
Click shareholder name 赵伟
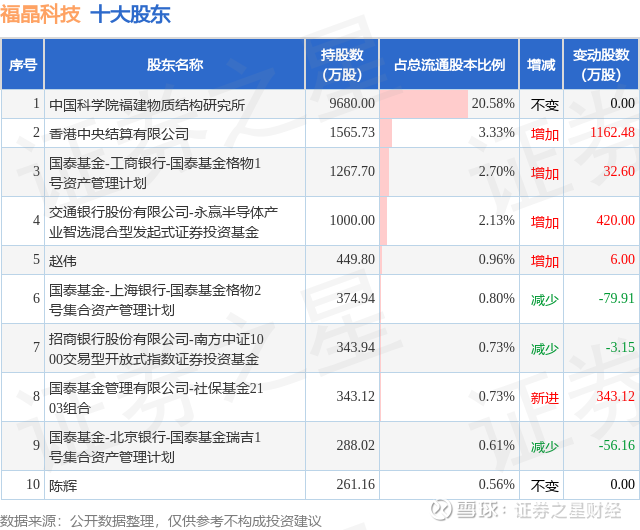[62, 261]
